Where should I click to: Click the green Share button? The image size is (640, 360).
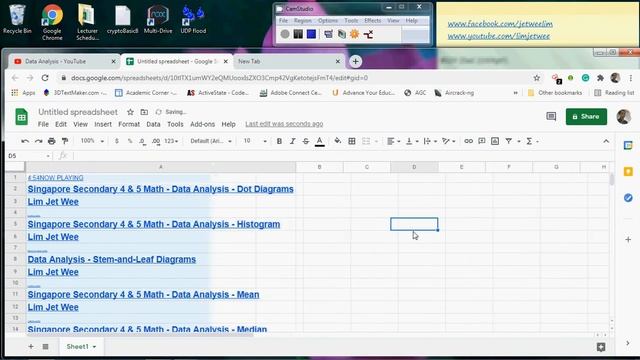coord(586,117)
